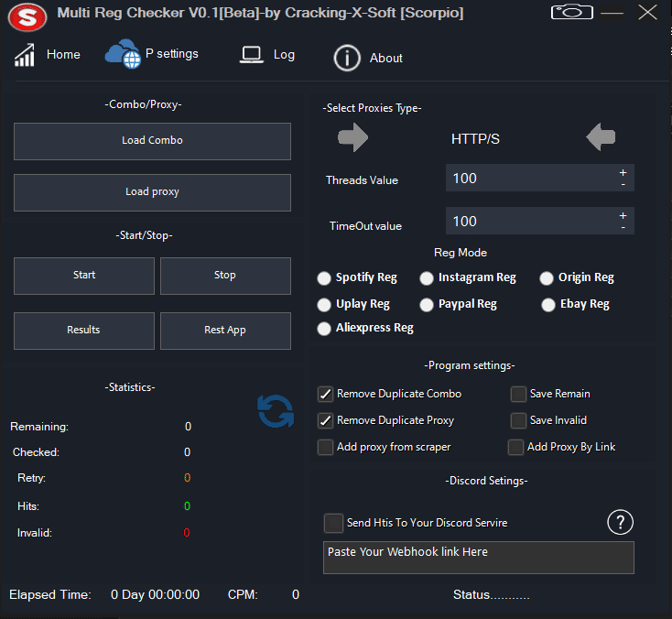Take a screenshot with camera icon
Image resolution: width=672 pixels, height=619 pixels.
[571, 12]
